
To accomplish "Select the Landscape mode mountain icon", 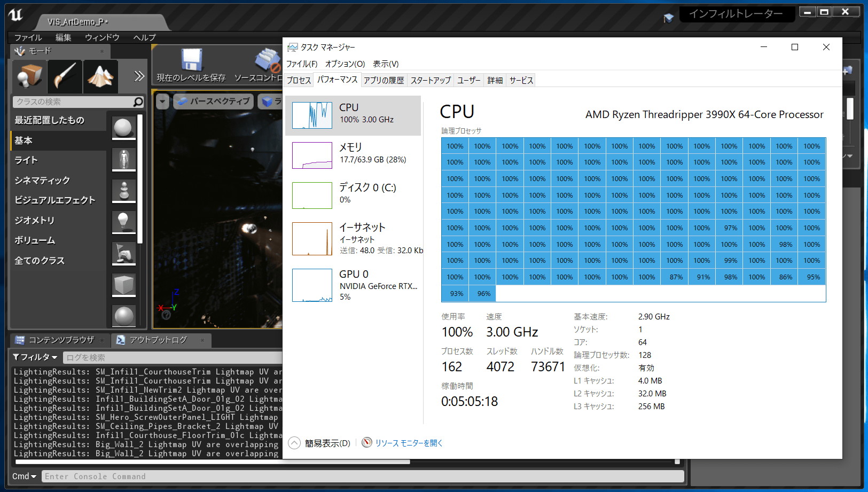I will pyautogui.click(x=100, y=76).
